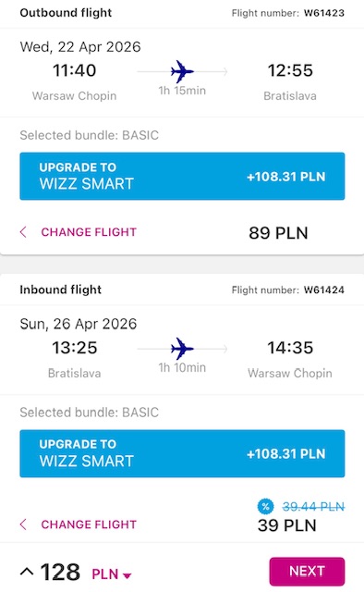Click the outbound Change Flight back chevron
Image resolution: width=364 pixels, height=592 pixels.
23,232
